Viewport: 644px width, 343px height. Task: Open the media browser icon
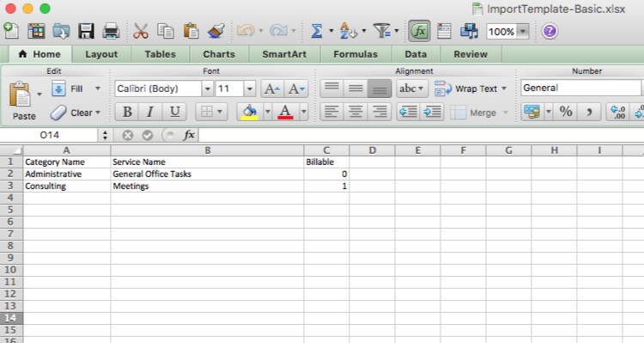tap(469, 31)
